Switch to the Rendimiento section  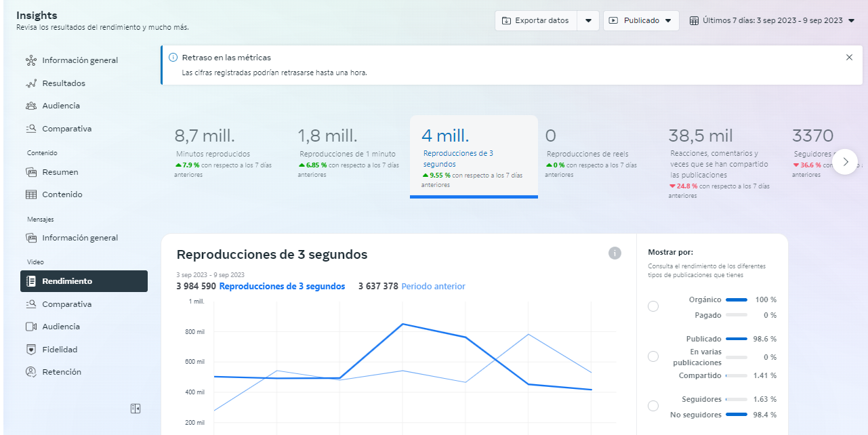[x=68, y=281]
